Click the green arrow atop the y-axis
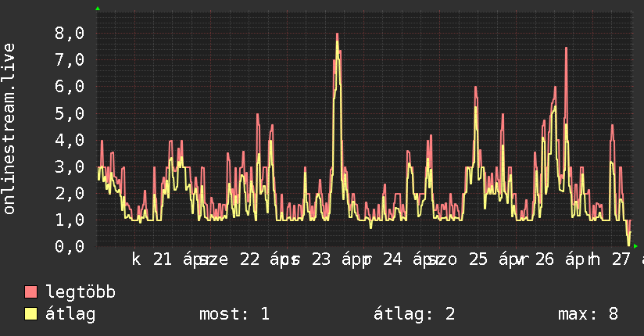 pyautogui.click(x=98, y=9)
